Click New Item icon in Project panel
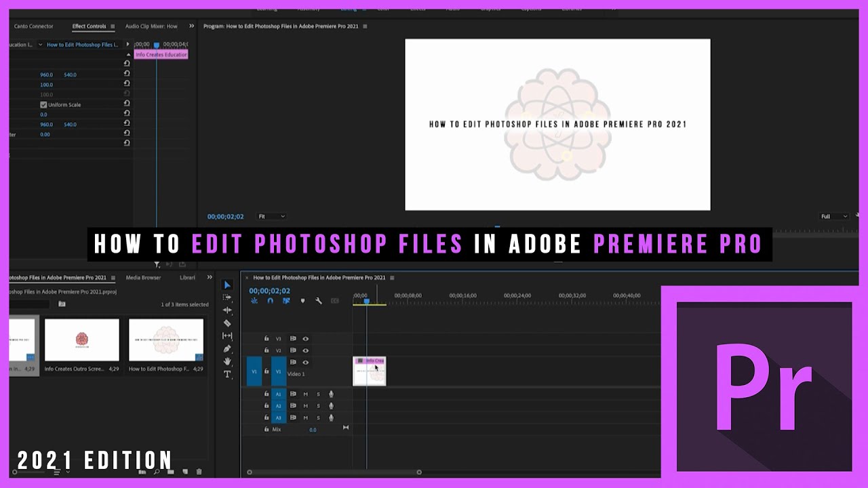This screenshot has width=868, height=488. (x=185, y=471)
